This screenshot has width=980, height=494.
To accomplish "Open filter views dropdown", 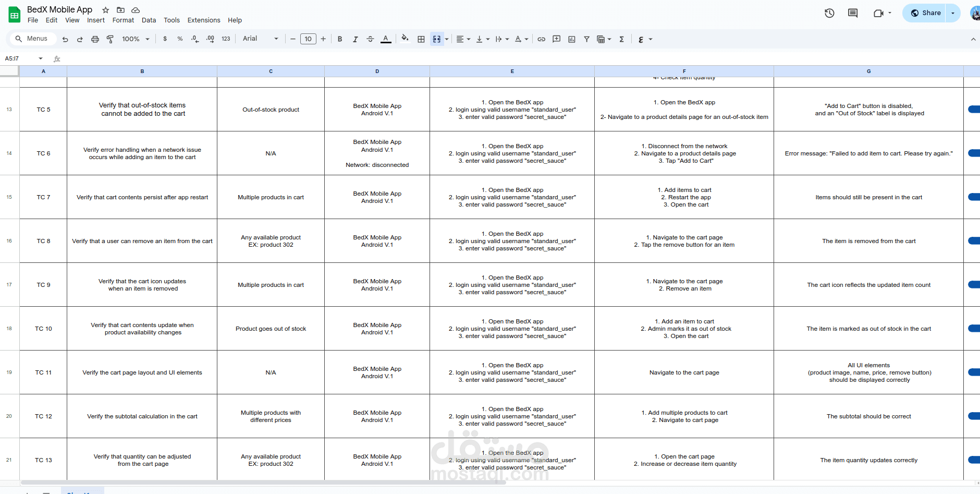I will [x=604, y=39].
